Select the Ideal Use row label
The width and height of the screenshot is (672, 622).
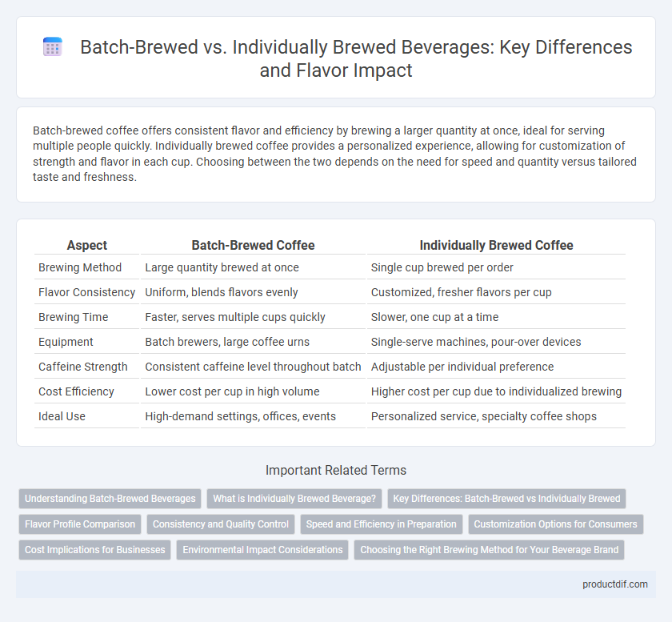coord(62,417)
